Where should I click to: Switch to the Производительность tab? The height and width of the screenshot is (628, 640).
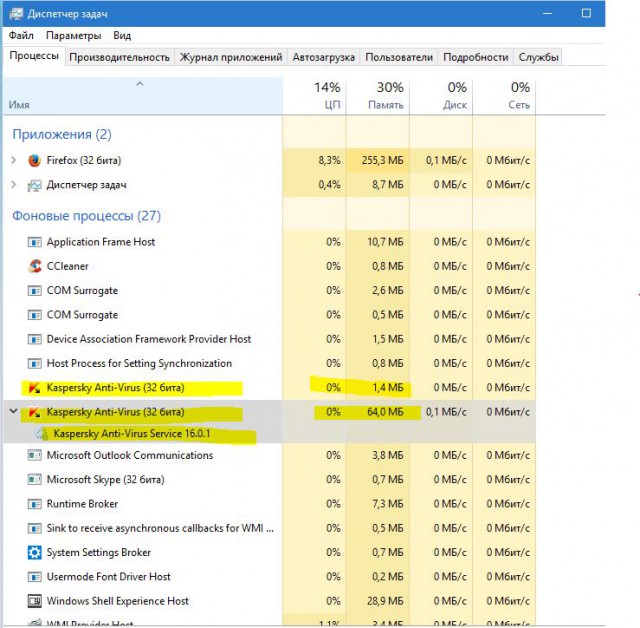click(x=121, y=58)
